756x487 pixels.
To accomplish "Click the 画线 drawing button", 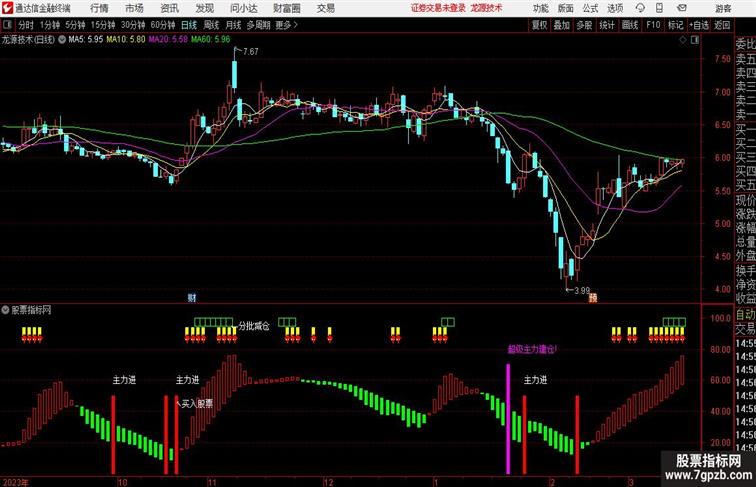I will (x=630, y=25).
